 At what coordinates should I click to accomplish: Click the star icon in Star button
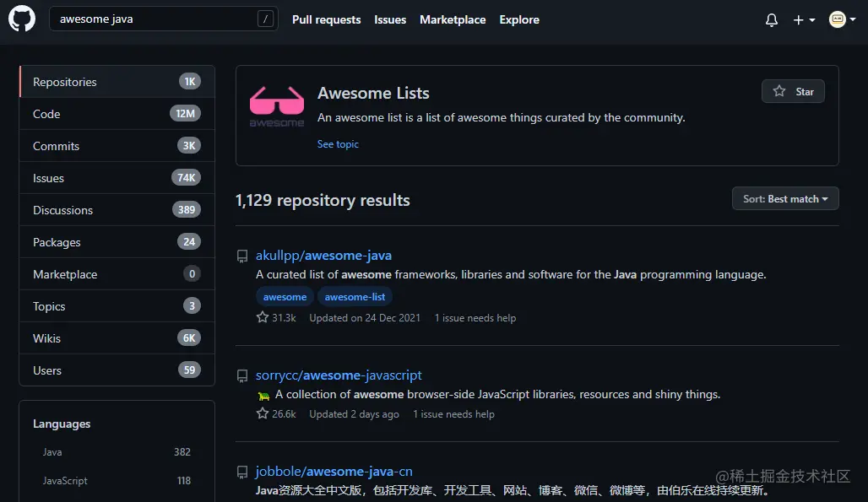(779, 91)
